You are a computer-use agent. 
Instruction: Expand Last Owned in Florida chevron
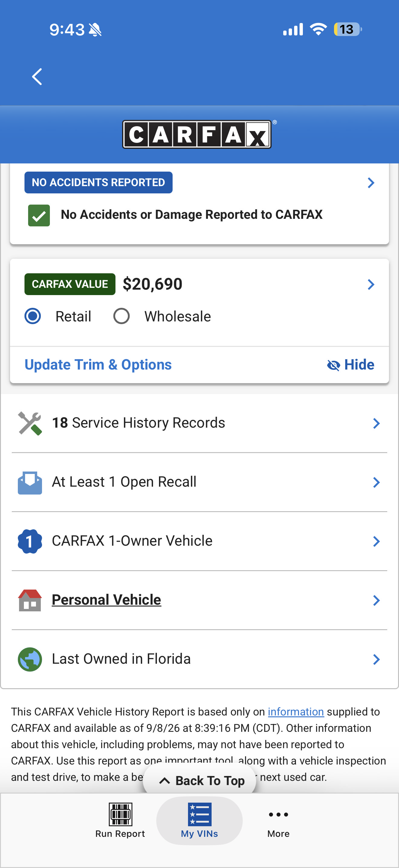[376, 659]
